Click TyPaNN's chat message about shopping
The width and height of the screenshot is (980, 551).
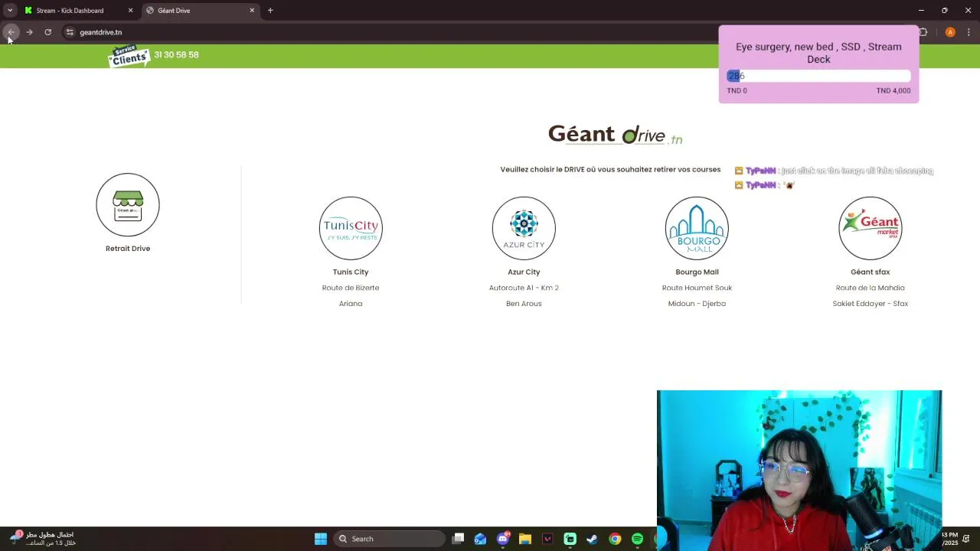click(835, 171)
